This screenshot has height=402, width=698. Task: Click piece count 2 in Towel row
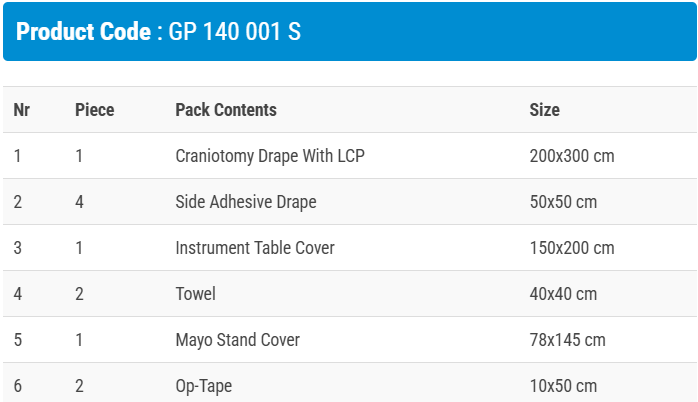click(79, 294)
